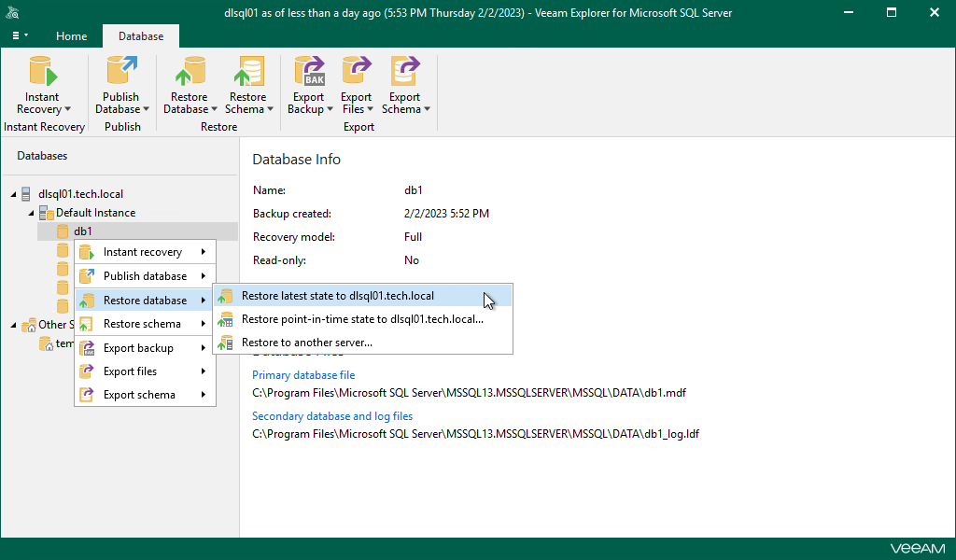Open the Publish Database dropdown arrow
The image size is (956, 560).
[147, 109]
